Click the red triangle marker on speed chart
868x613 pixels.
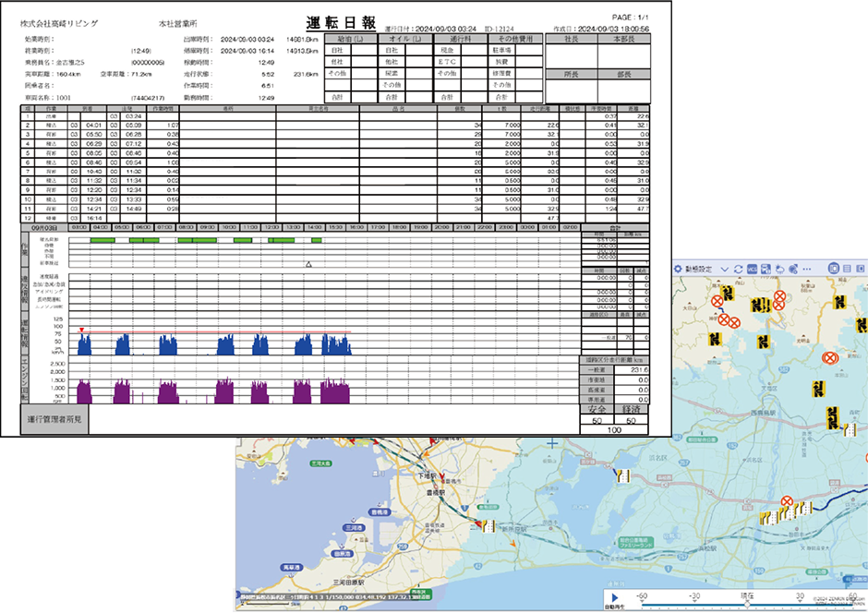pos(82,330)
